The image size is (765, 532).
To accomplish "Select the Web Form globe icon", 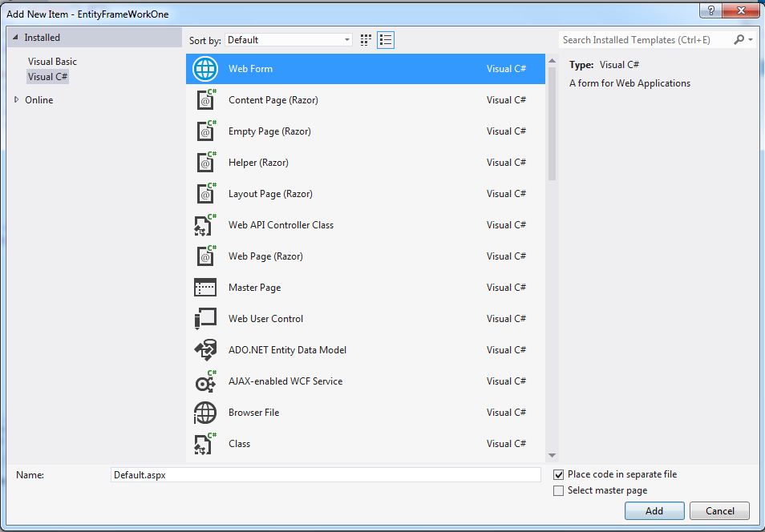I will pyautogui.click(x=205, y=69).
